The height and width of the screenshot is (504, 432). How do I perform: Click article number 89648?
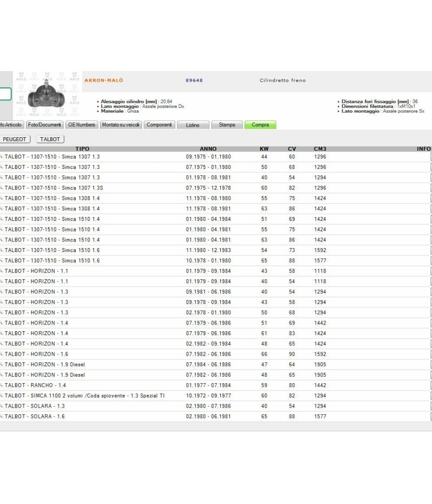tap(194, 80)
